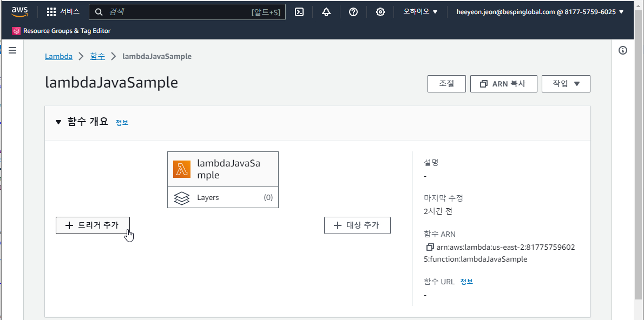Copy the function ARN using the copy icon
Image resolution: width=644 pixels, height=320 pixels.
(x=430, y=248)
